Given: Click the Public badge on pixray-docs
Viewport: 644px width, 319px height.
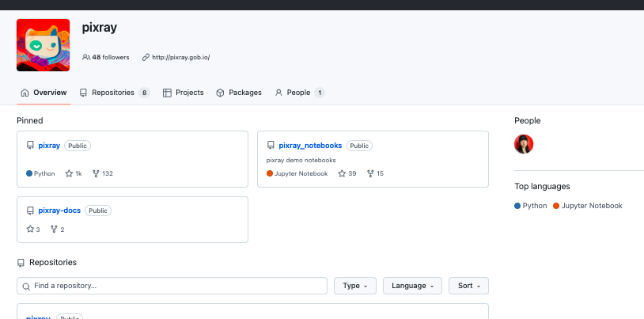Looking at the screenshot, I should click(98, 211).
